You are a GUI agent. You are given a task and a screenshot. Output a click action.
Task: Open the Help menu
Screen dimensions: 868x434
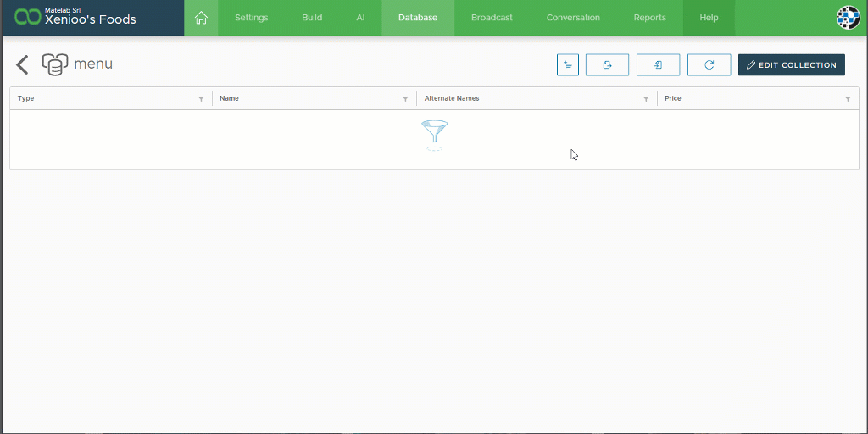[x=709, y=18]
